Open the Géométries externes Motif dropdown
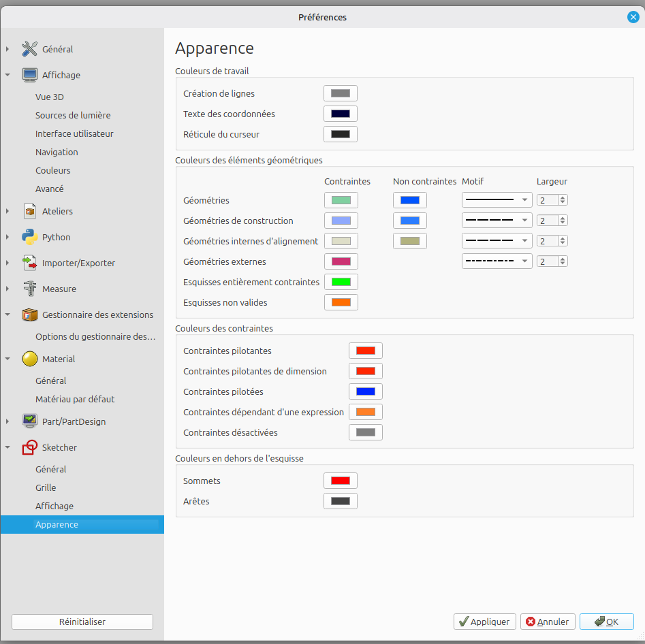The width and height of the screenshot is (645, 644). [x=497, y=261]
